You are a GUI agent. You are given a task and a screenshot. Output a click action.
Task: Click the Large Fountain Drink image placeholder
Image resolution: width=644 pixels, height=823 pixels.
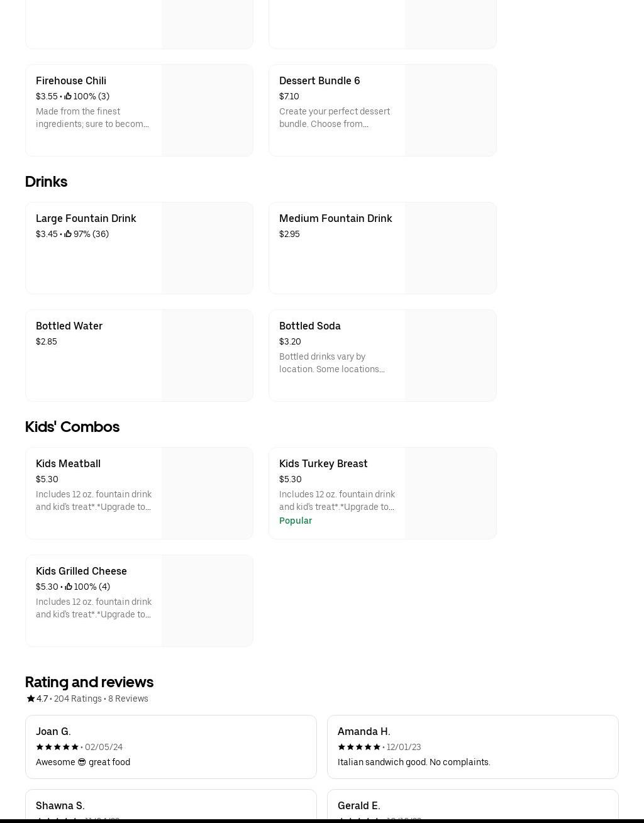[x=208, y=248]
